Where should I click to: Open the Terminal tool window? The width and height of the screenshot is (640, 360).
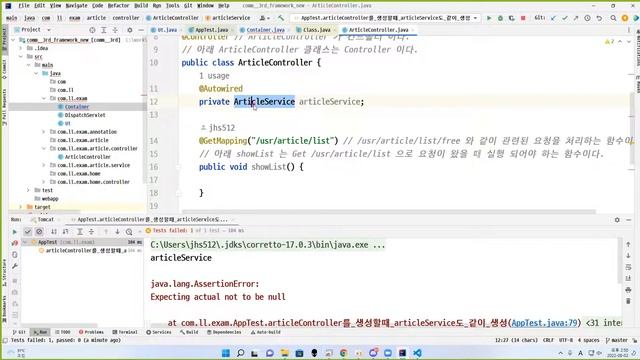click(x=125, y=332)
